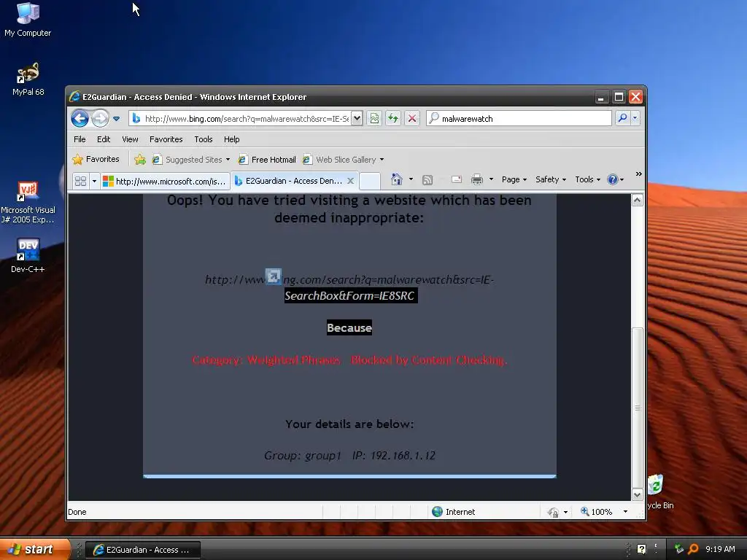Show Quick Tabs thumbnail view
This screenshot has height=560, width=747.
click(80, 181)
